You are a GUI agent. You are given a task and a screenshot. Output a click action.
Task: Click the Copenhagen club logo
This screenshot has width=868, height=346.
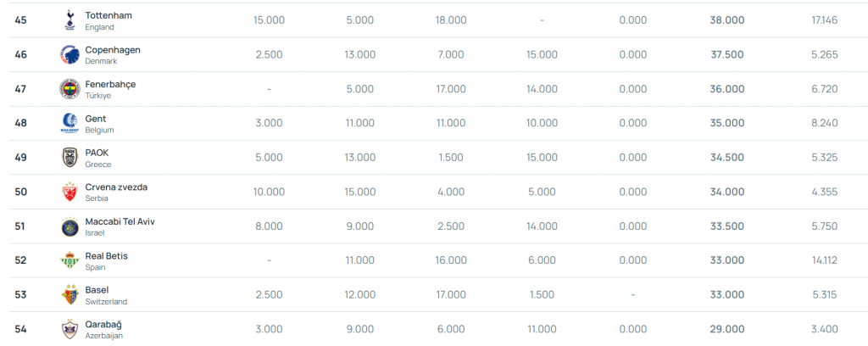pos(70,54)
